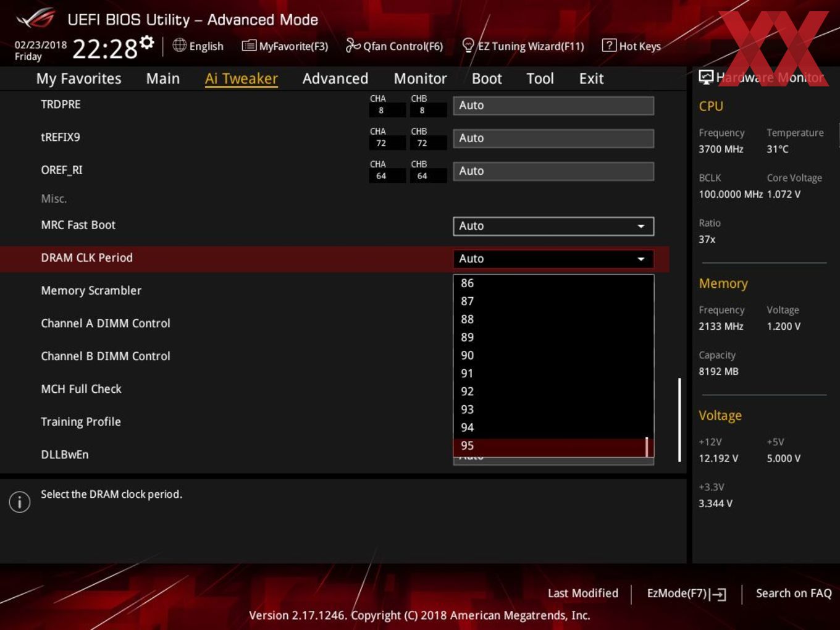Click the TRDPRE Auto field
Image resolution: width=840 pixels, height=630 pixels.
(553, 106)
